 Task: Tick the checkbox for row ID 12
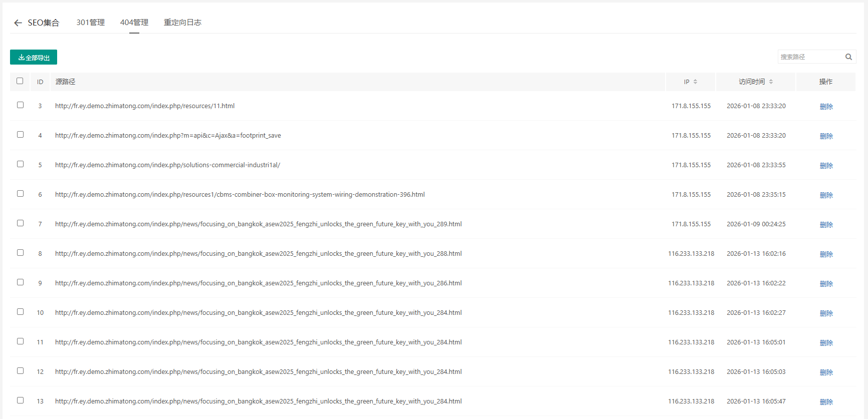coord(21,371)
